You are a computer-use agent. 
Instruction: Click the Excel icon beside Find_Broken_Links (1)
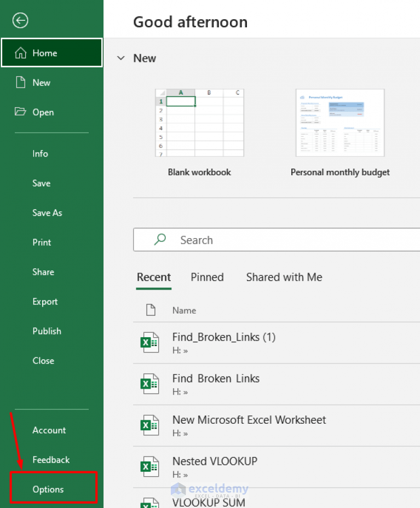click(x=149, y=342)
